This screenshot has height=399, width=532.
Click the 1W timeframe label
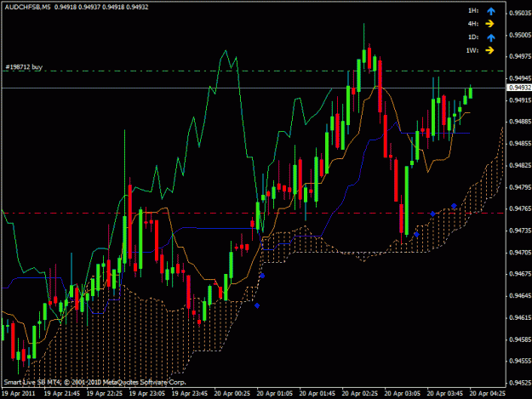[x=472, y=50]
